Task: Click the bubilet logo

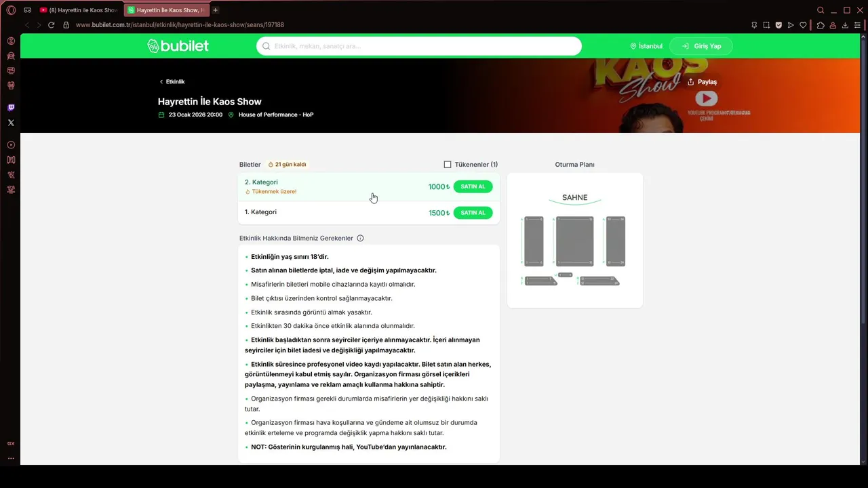Action: (178, 46)
